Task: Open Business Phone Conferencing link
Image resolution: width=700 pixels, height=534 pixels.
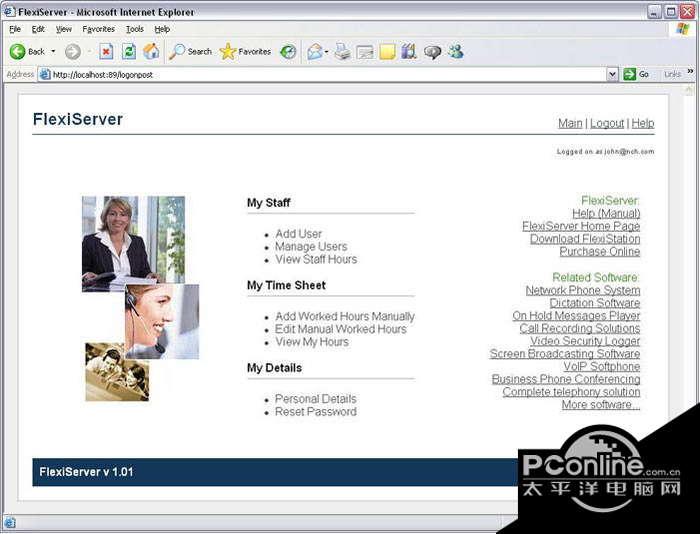Action: 566,379
